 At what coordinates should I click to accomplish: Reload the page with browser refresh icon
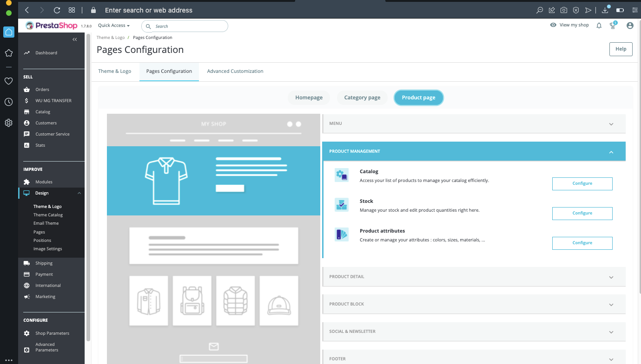click(x=57, y=10)
